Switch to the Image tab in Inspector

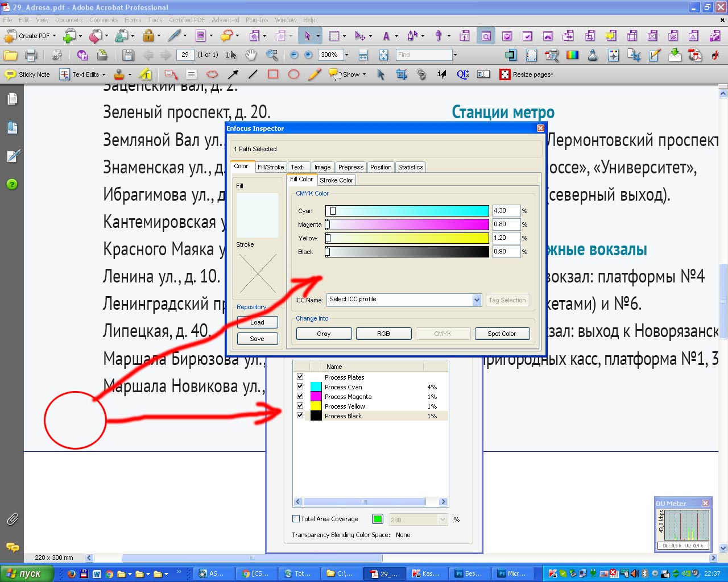pos(322,167)
